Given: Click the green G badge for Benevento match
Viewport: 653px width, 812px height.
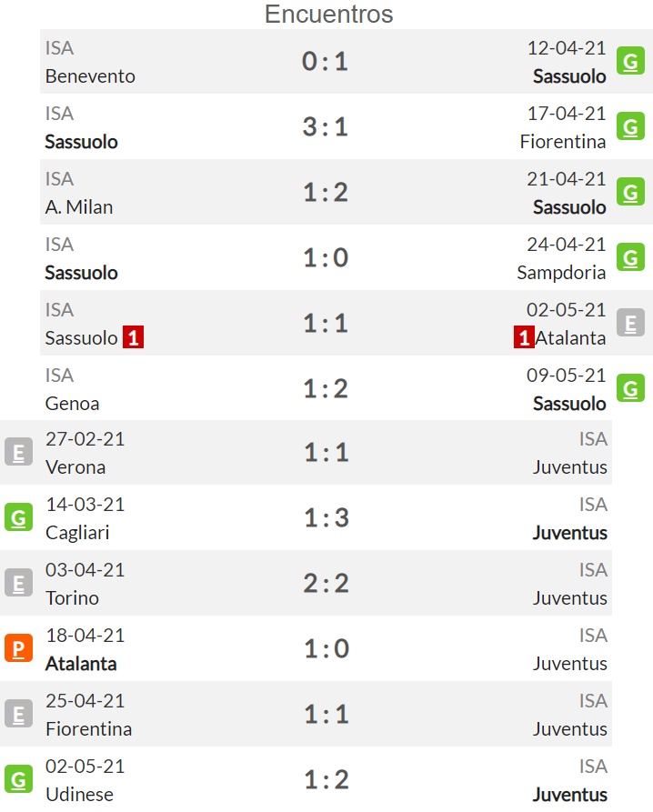Looking at the screenshot, I should click(630, 61).
